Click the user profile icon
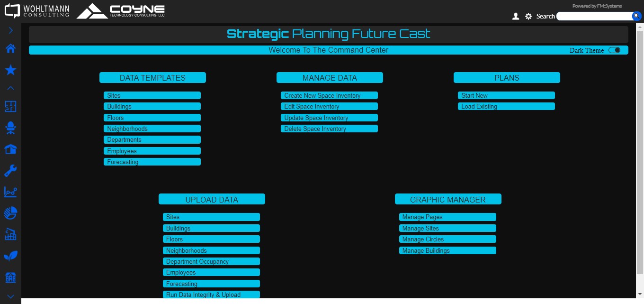The height and width of the screenshot is (304, 644). pos(516,17)
